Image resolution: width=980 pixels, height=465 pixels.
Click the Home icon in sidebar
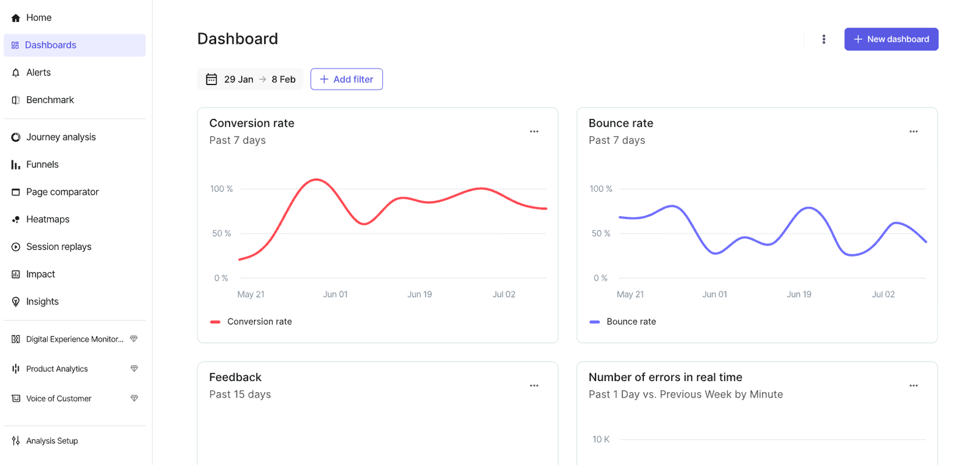tap(16, 18)
